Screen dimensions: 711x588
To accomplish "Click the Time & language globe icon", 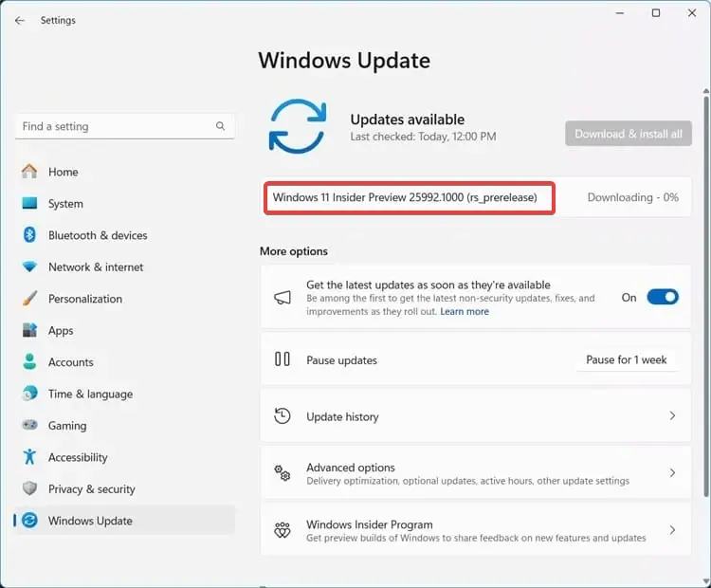I will 29,394.
